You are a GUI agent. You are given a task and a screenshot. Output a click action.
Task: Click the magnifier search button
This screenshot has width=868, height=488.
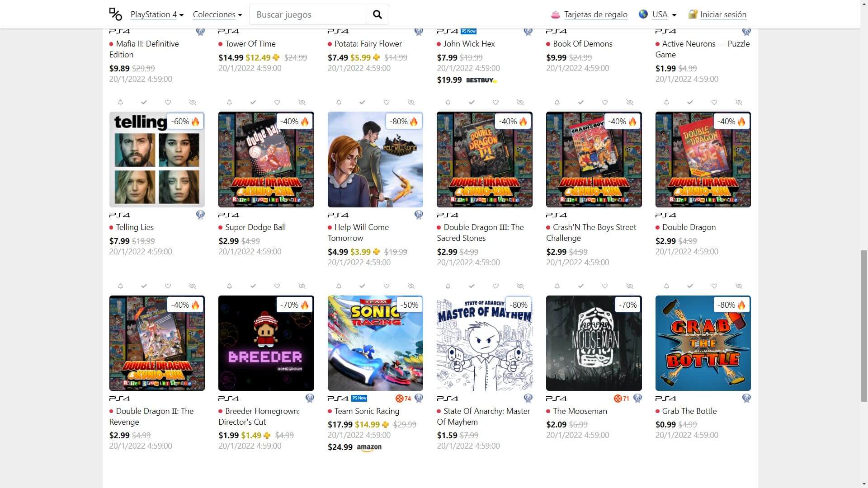point(377,14)
